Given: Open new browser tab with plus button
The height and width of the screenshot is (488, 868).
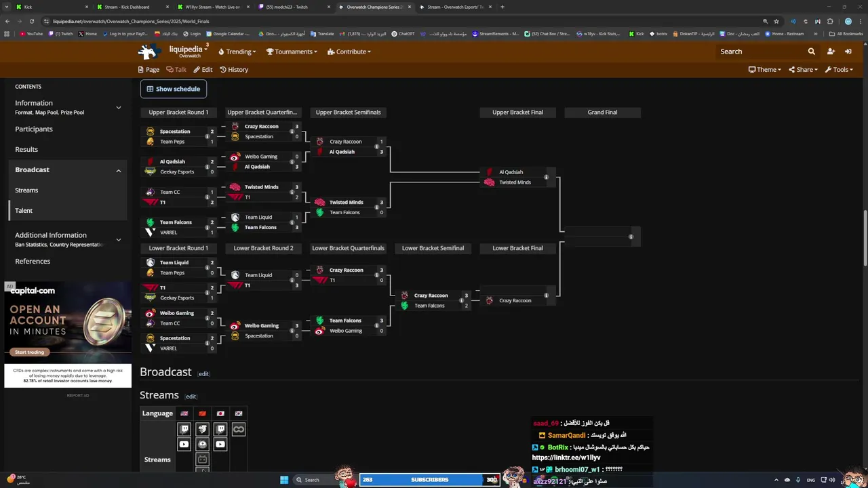Looking at the screenshot, I should 502,7.
